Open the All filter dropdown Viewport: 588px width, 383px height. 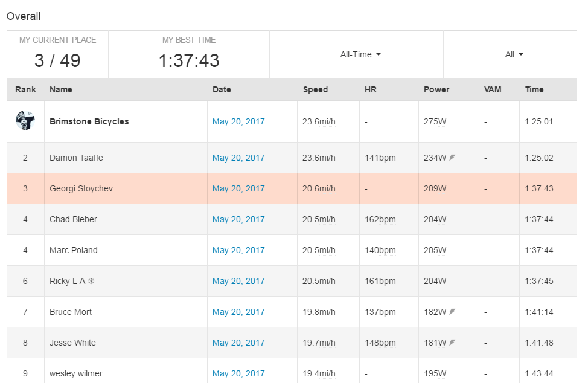[514, 54]
